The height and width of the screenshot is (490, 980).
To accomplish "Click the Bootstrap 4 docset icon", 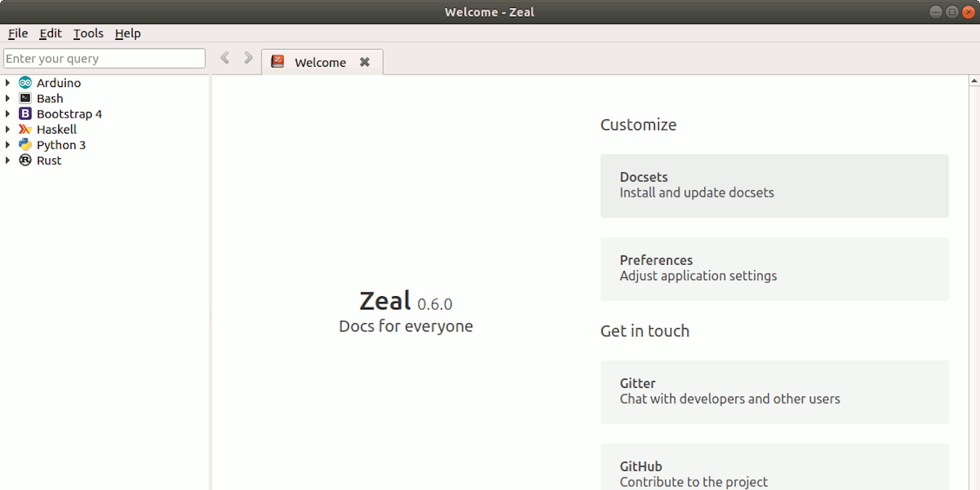I will [x=25, y=113].
